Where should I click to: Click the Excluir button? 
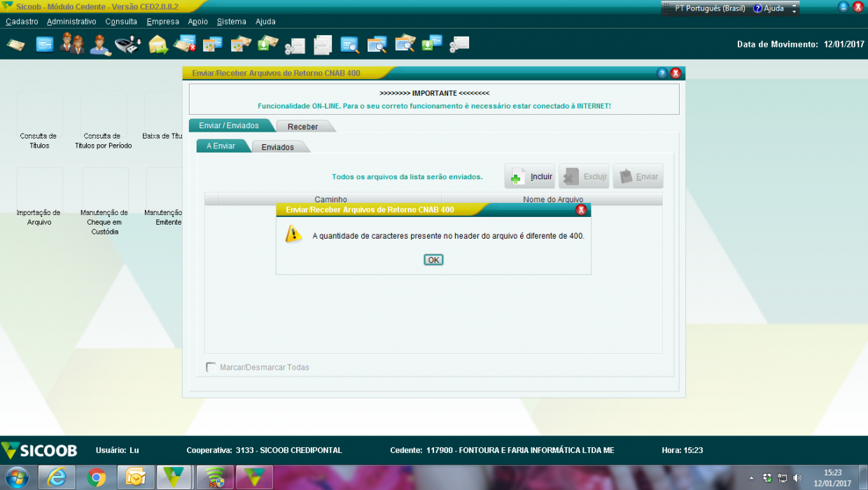(584, 176)
